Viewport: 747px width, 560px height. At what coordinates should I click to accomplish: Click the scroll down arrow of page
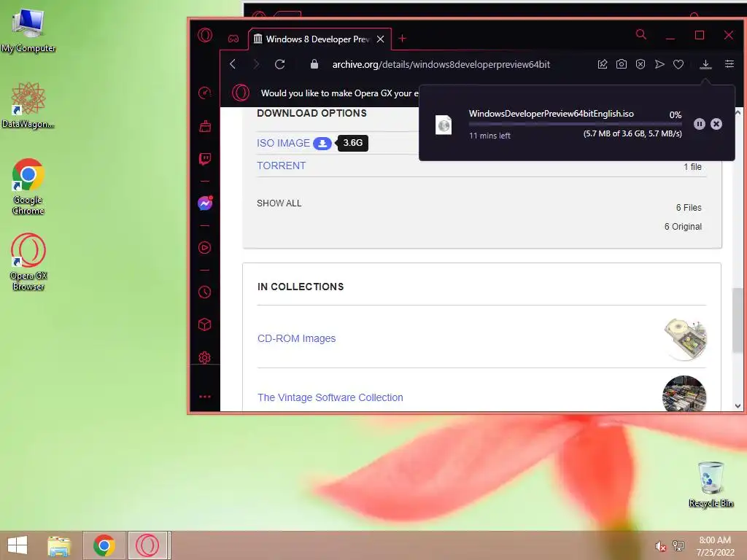(738, 406)
